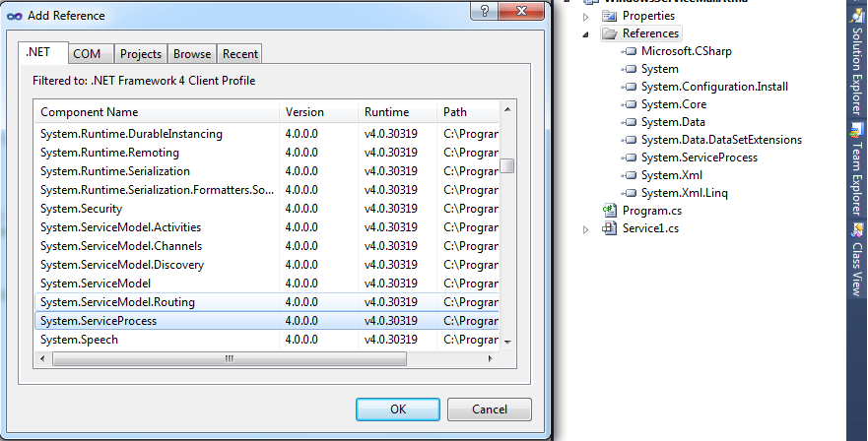Switch to the COM tab
This screenshot has height=441, width=868.
[x=92, y=54]
